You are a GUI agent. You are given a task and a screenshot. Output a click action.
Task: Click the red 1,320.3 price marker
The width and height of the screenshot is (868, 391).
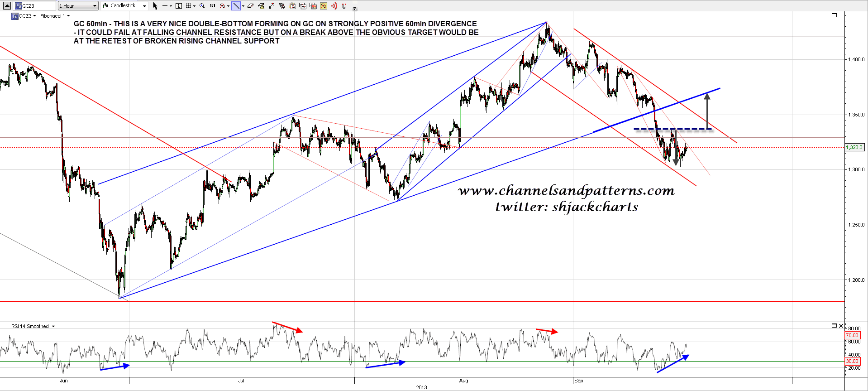pos(854,147)
